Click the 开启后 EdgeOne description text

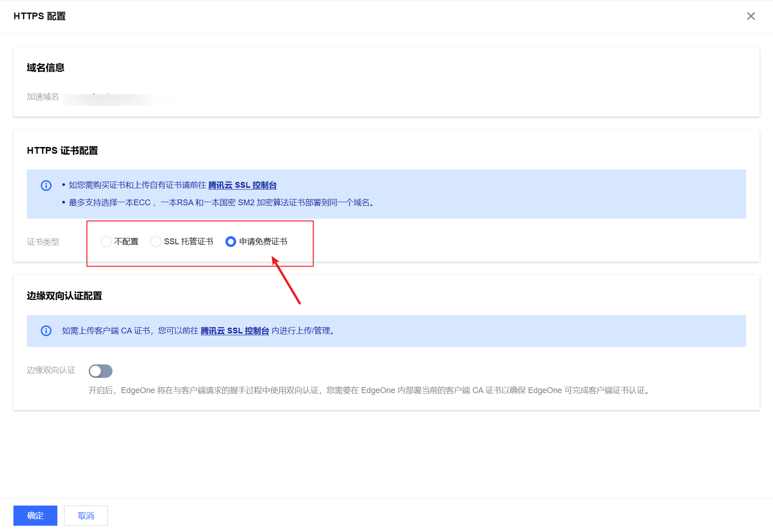tap(370, 390)
